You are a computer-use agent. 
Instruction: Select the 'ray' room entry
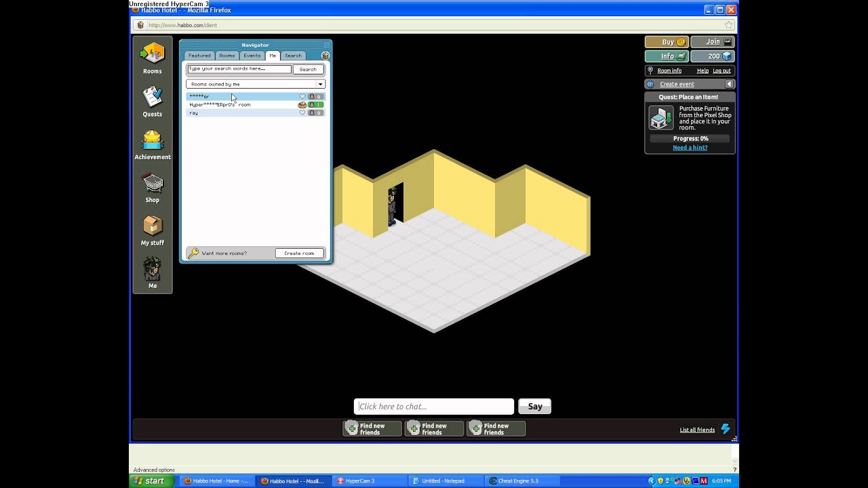click(x=256, y=113)
